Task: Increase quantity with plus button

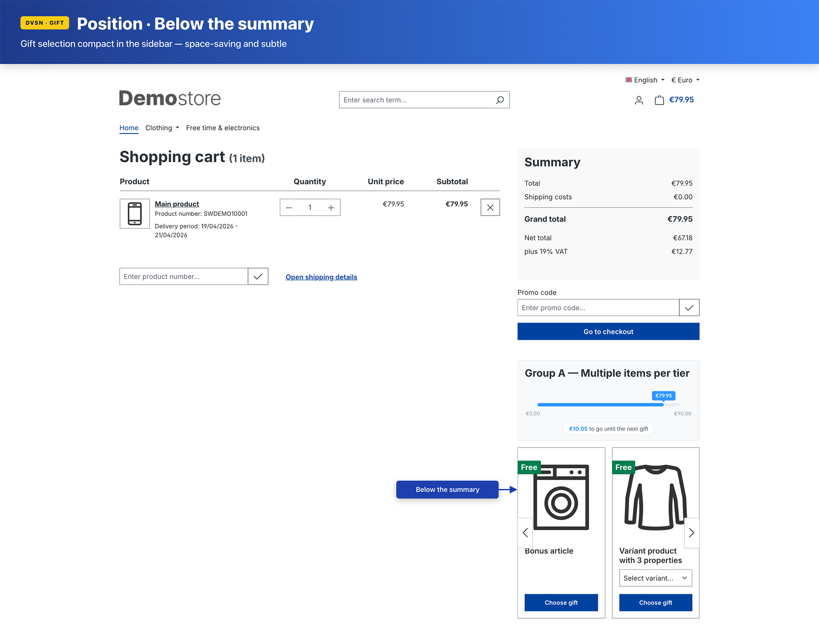Action: 331,208
